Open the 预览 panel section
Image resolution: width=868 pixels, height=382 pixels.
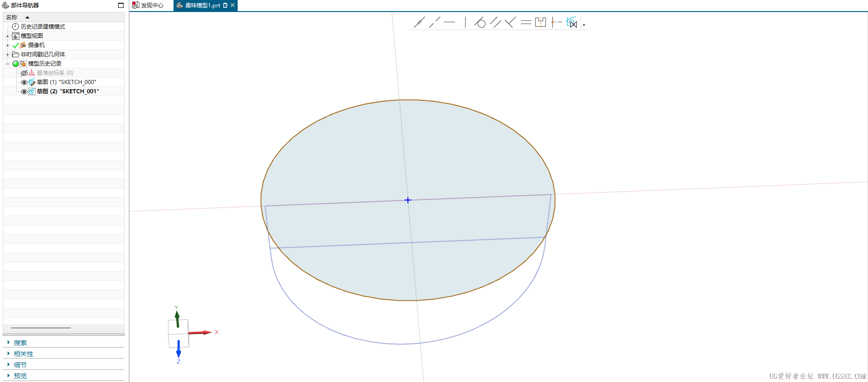click(x=20, y=376)
